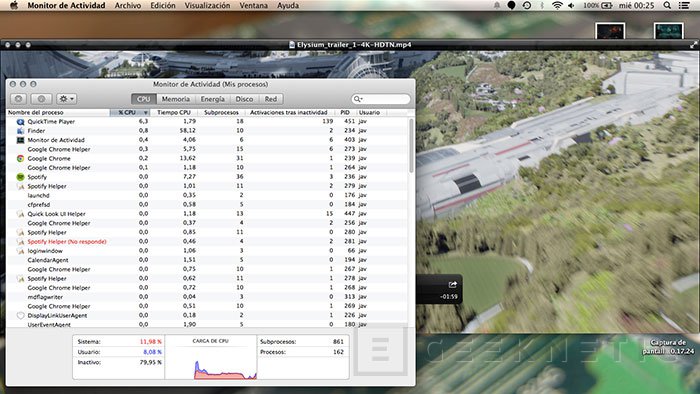Viewport: 700px width, 394px height.
Task: Click the quit process stop icon
Action: tap(19, 99)
